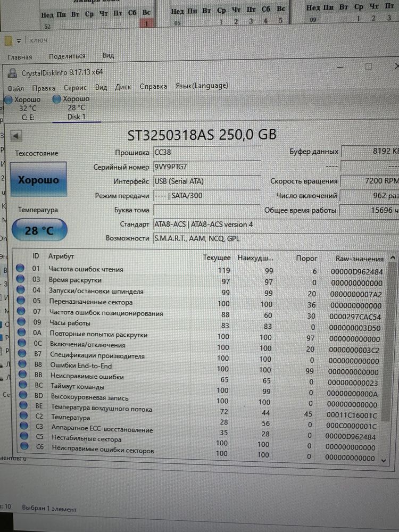The height and width of the screenshot is (532, 399).
Task: Select the Переназначенные сектора row
Action: coord(200,303)
